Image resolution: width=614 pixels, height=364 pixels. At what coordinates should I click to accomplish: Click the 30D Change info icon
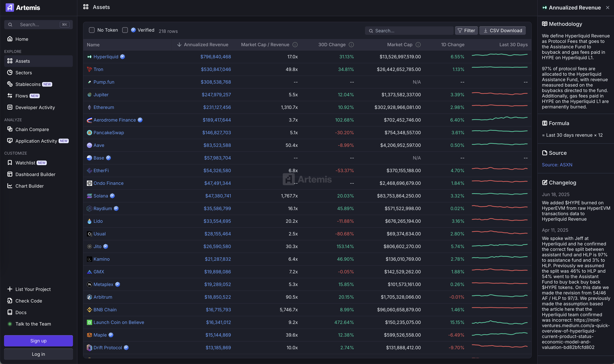[351, 45]
